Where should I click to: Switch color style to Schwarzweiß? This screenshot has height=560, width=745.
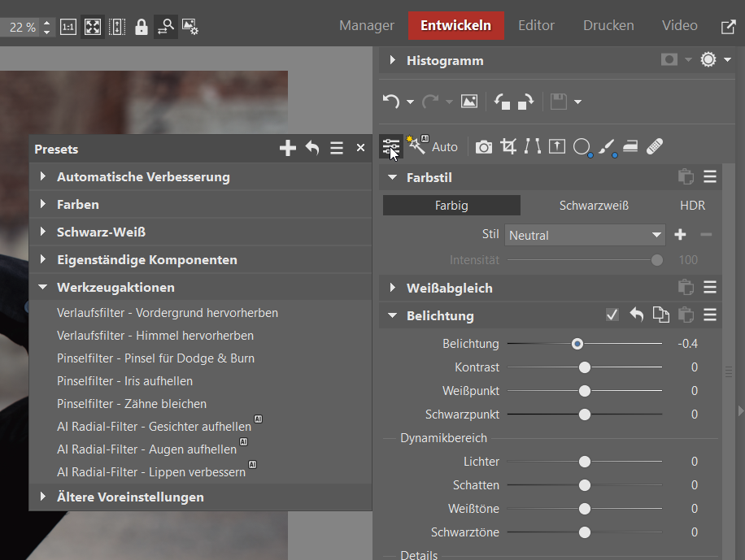pos(594,206)
